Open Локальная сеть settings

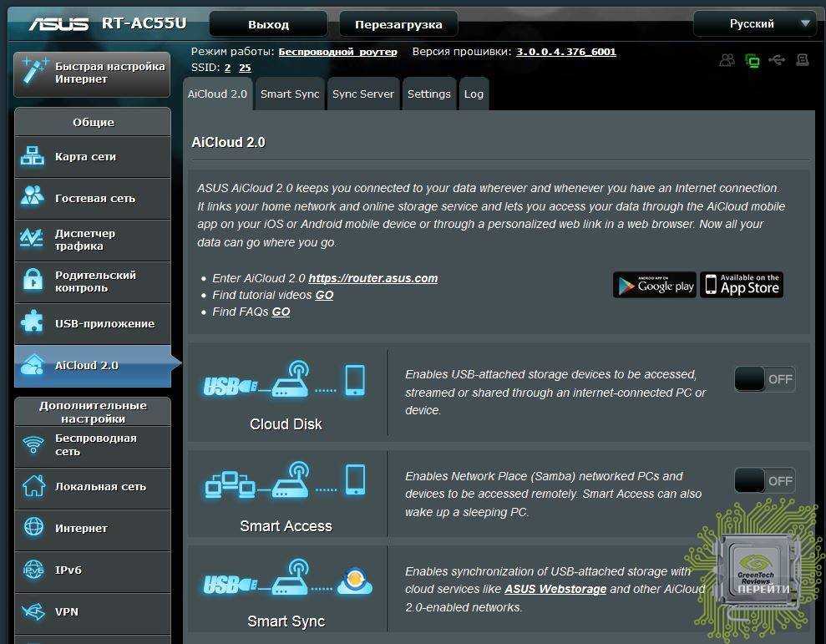[93, 488]
